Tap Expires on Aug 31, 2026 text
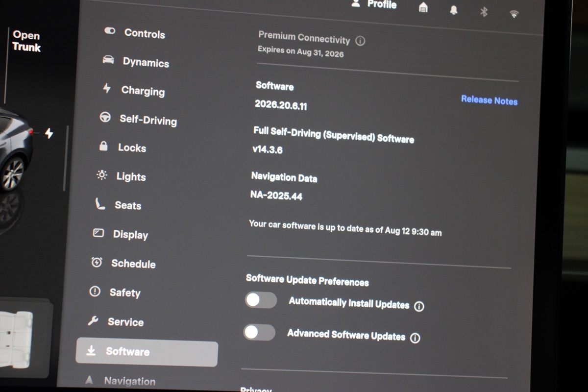The height and width of the screenshot is (392, 588). click(301, 51)
